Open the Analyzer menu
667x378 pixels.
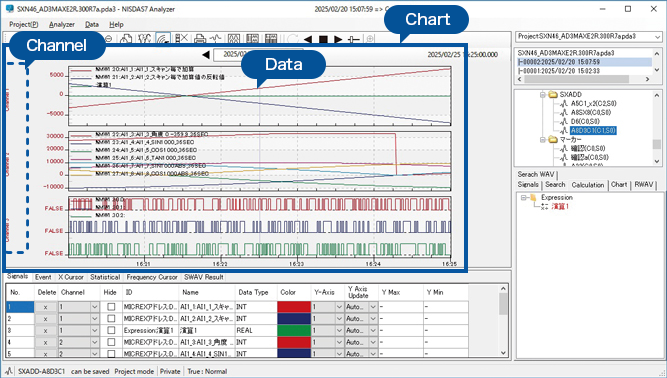point(62,25)
